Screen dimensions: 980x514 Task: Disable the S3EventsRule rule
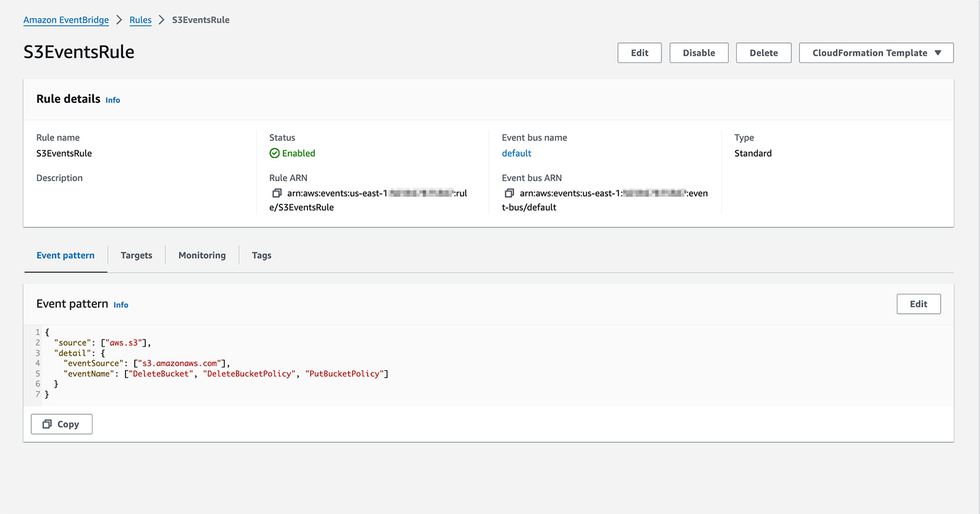699,53
